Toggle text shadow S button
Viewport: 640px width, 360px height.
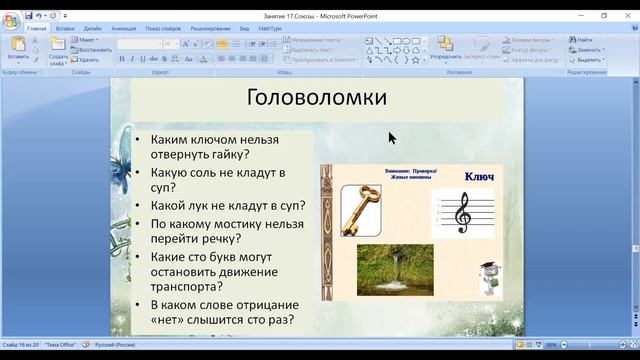[x=164, y=59]
